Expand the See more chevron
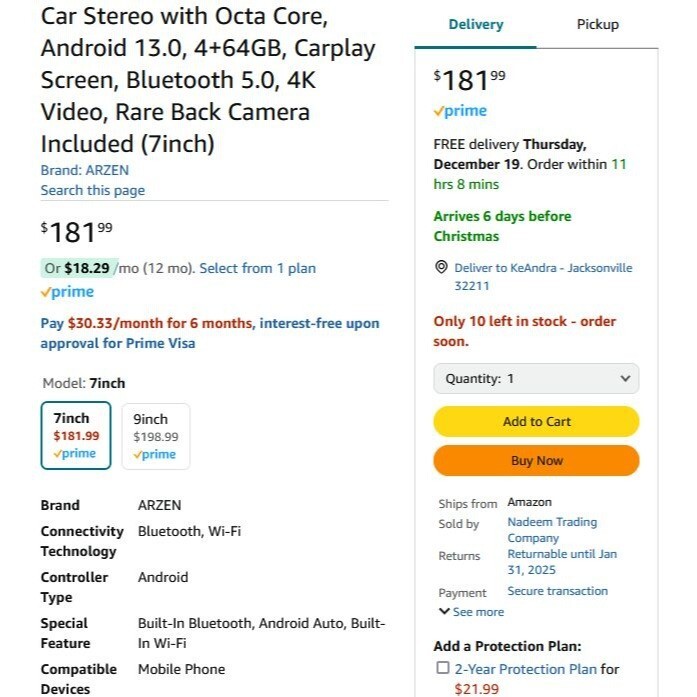Image resolution: width=697 pixels, height=697 pixels. (x=444, y=612)
